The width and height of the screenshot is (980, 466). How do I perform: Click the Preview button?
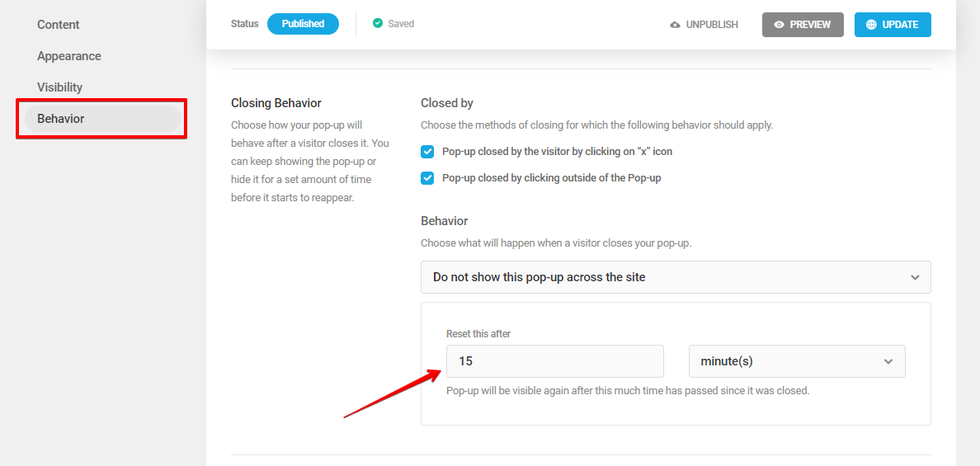803,25
